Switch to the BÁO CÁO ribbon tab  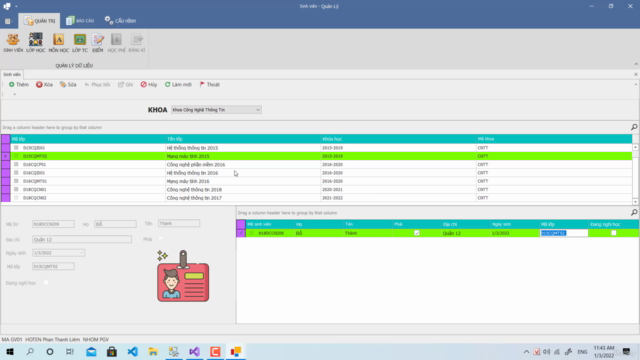point(80,21)
